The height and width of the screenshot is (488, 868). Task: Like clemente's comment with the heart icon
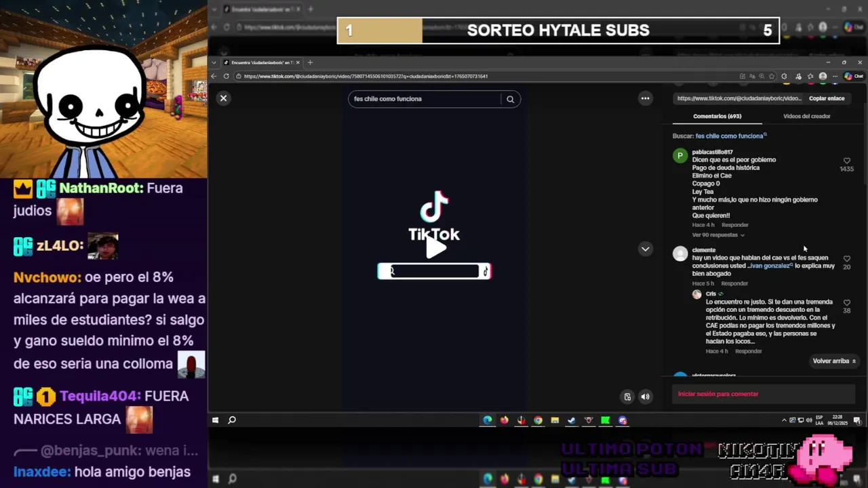(846, 259)
